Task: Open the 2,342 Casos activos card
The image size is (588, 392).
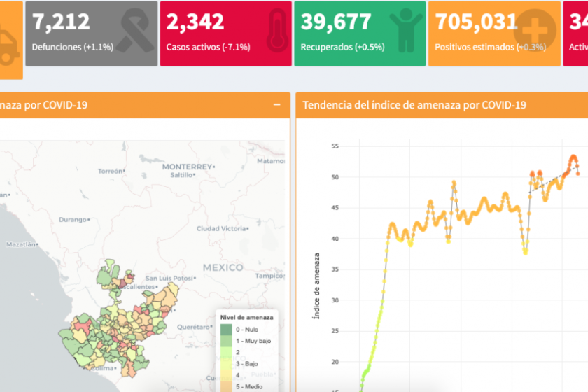Action: pyautogui.click(x=225, y=34)
